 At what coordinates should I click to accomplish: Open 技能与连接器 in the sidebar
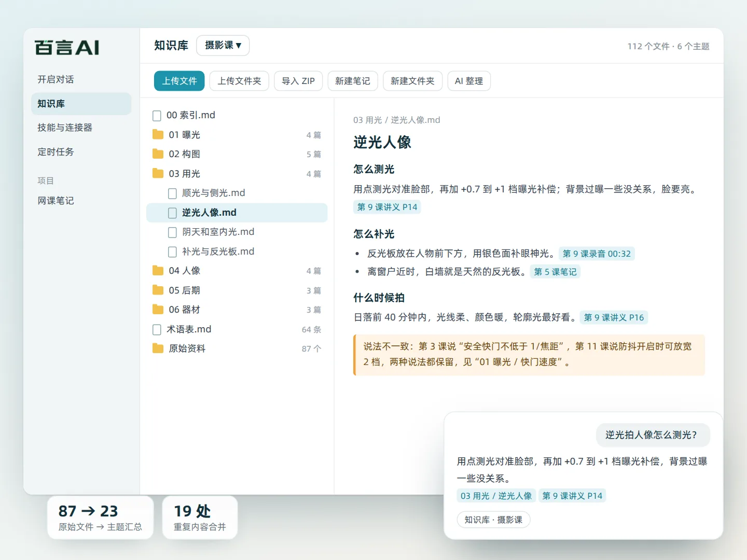coord(81,128)
